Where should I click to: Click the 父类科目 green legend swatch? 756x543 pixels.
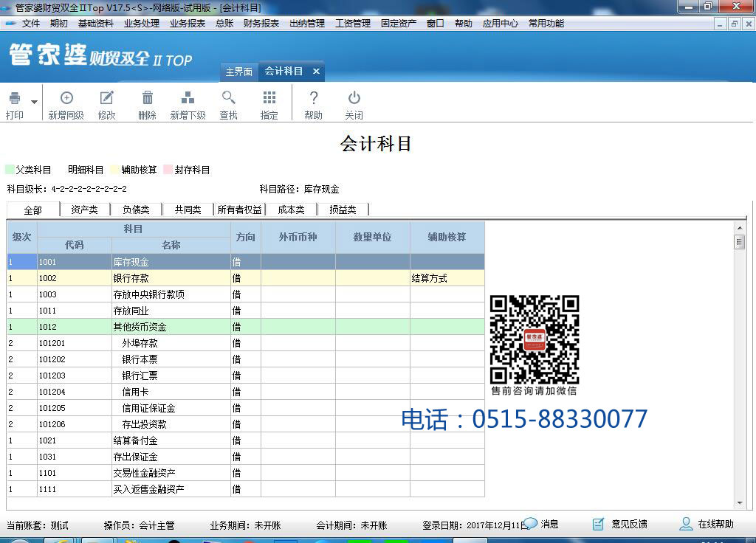click(x=10, y=170)
